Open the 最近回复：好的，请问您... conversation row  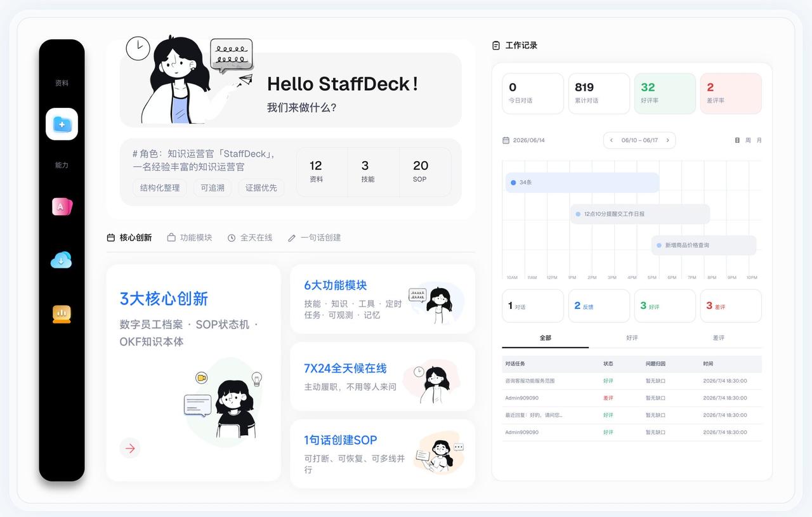[x=632, y=416]
